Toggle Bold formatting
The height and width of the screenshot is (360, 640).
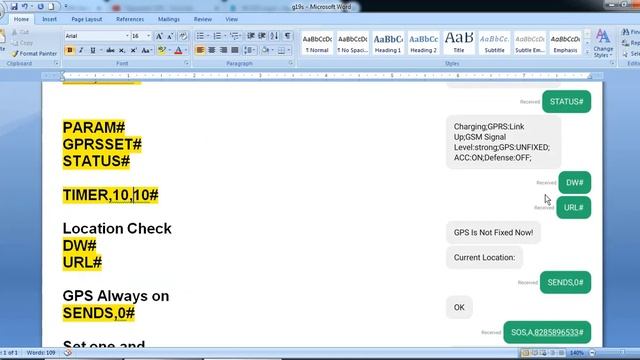(69, 50)
